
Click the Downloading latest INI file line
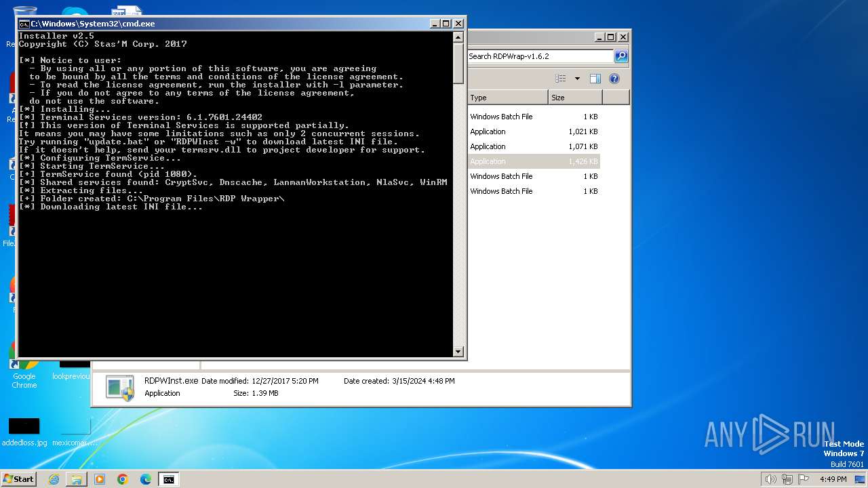pos(111,207)
